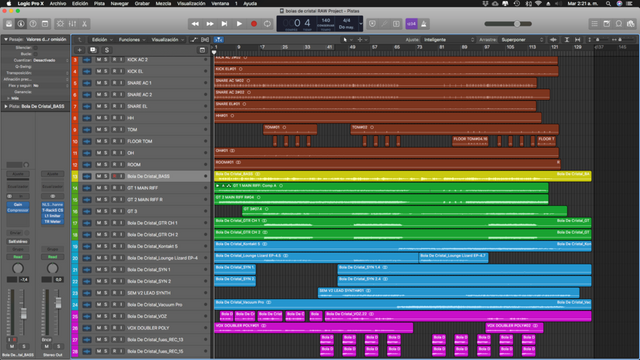The image size is (640, 360).
Task: Open Quick Help icon
Action: [x=33, y=24]
